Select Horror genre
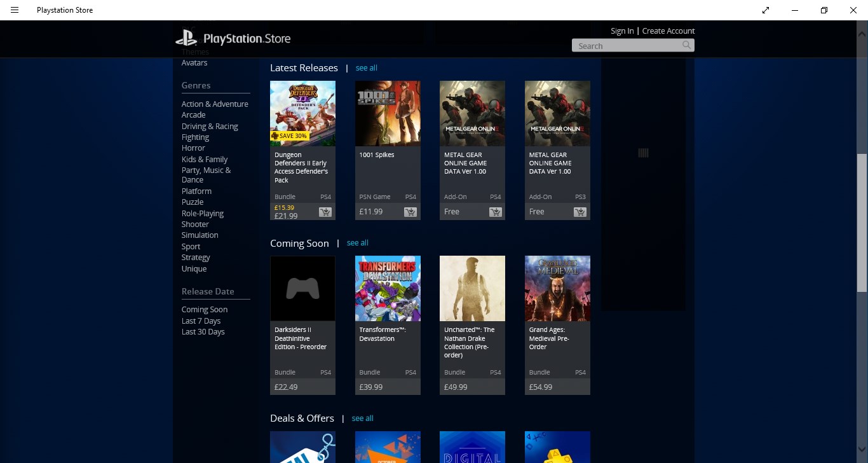This screenshot has height=463, width=868. 193,148
